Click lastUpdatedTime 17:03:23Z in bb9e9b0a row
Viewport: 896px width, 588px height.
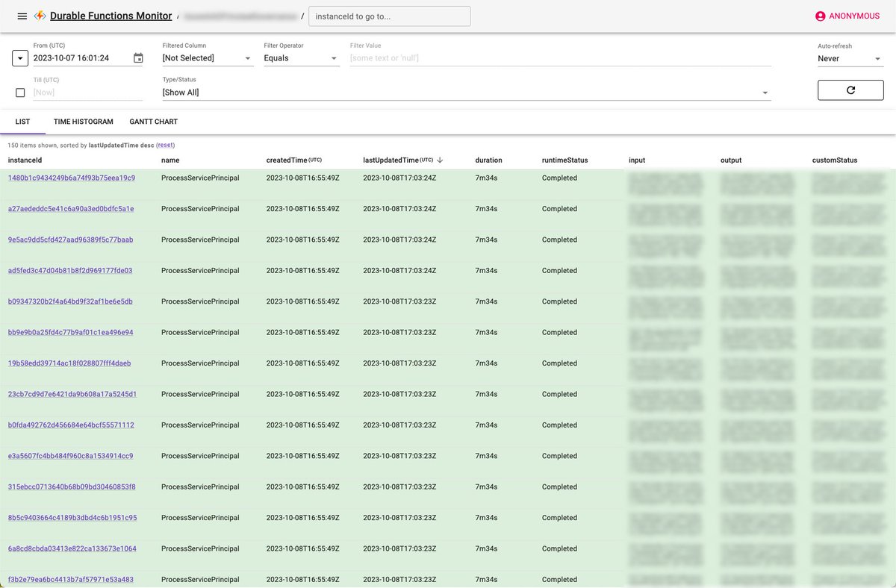pyautogui.click(x=399, y=332)
